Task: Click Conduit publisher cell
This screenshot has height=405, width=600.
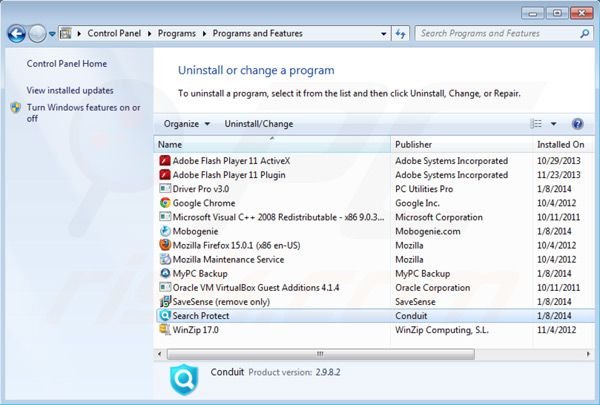Action: pyautogui.click(x=411, y=316)
